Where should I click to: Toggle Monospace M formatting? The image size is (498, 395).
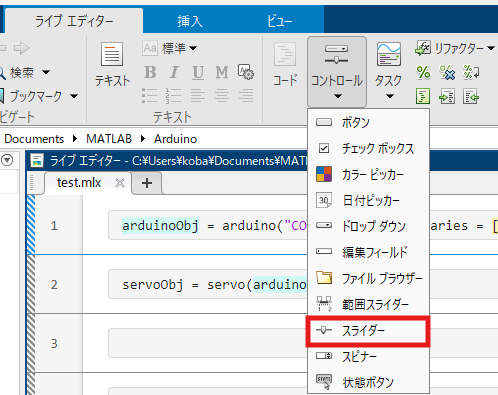tap(222, 72)
